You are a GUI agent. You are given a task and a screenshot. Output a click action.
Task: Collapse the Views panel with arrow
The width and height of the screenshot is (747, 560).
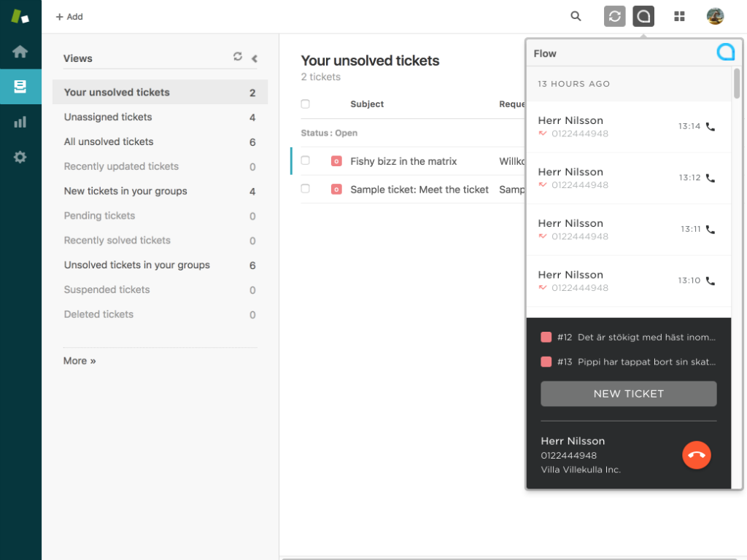(255, 58)
